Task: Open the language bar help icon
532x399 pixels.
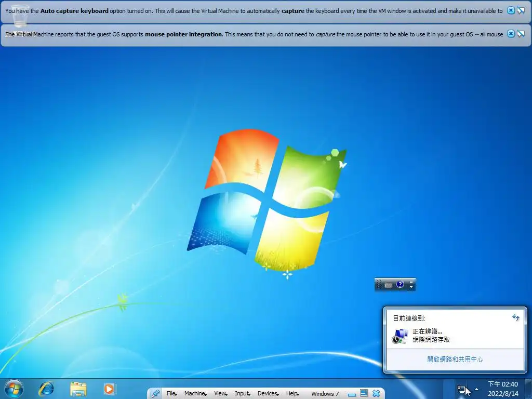Action: coord(401,284)
